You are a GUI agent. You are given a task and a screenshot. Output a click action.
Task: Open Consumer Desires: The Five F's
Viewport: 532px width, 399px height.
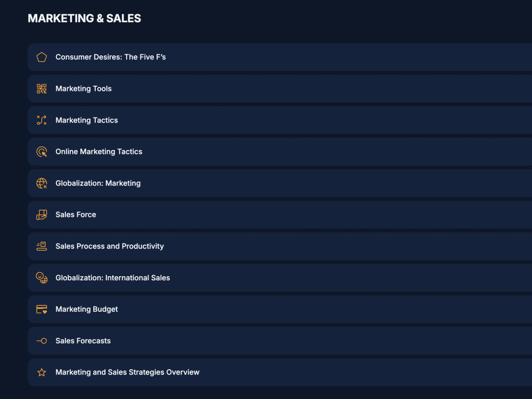click(280, 57)
